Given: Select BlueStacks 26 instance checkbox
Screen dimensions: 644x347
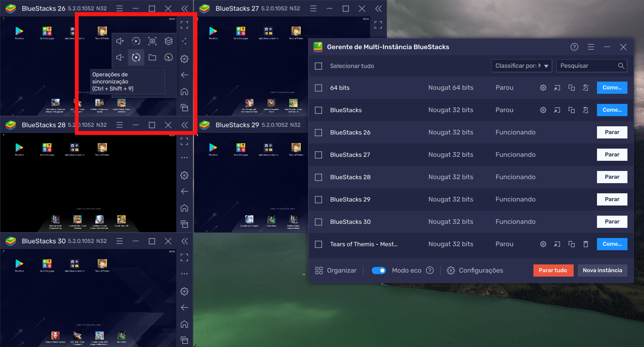Looking at the screenshot, I should (x=318, y=132).
